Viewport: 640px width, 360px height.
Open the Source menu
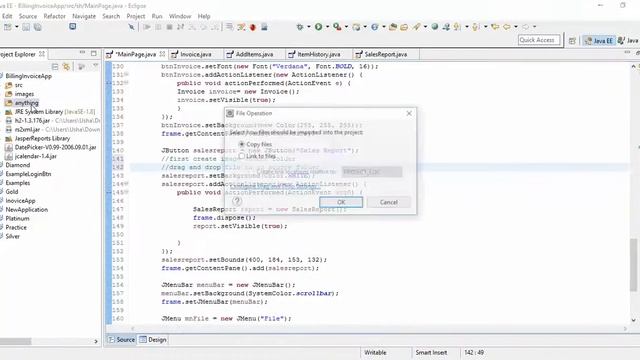pos(28,16)
